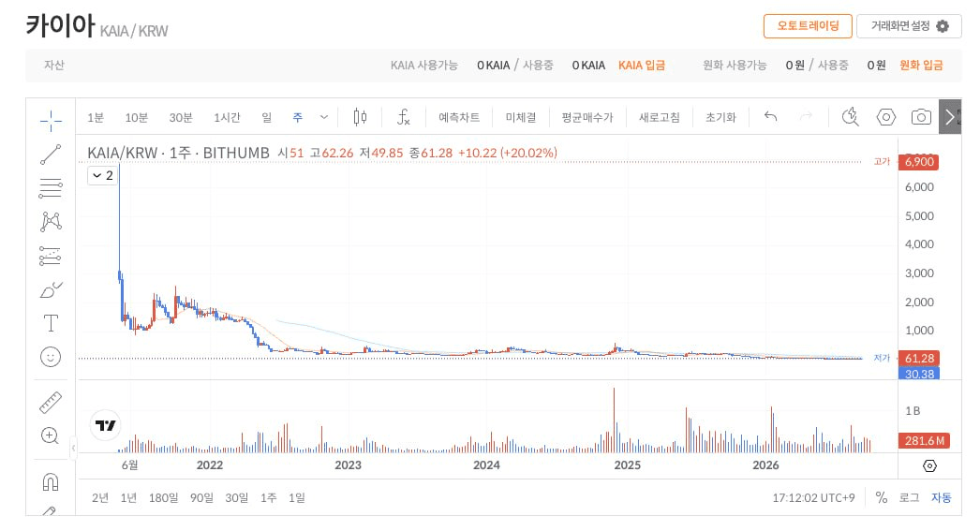Screen dimensions: 980x531
Task: Set chart range to 1일
Action: click(x=296, y=498)
